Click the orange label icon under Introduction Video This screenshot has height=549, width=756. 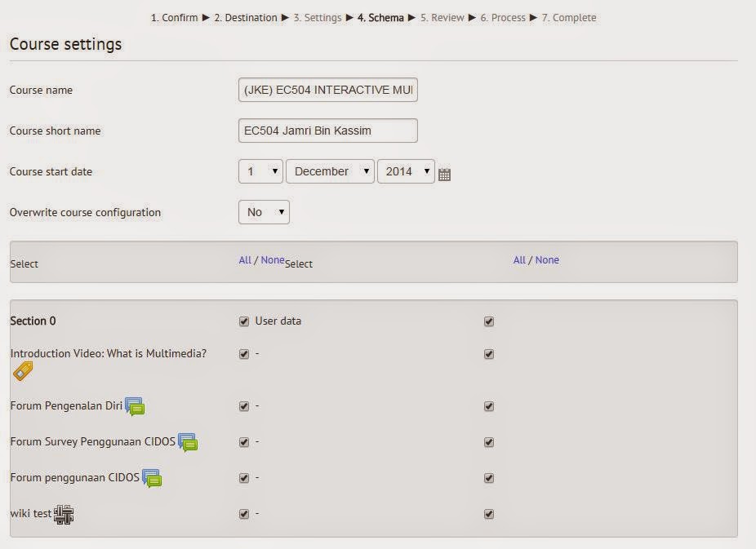tap(22, 370)
